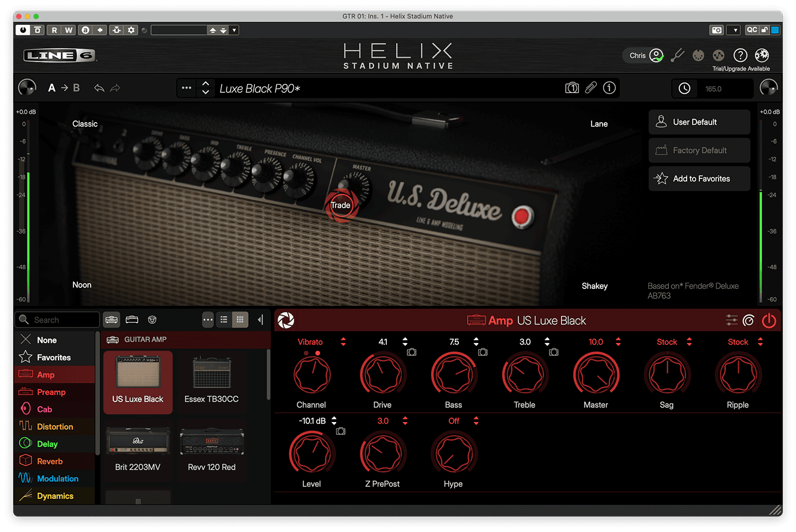The image size is (796, 532).
Task: Open the Tuner via tuning fork icon
Action: point(677,55)
